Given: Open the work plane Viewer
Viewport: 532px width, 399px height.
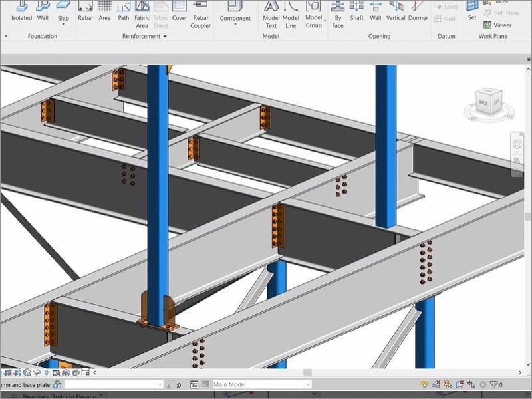Looking at the screenshot, I should (497, 25).
